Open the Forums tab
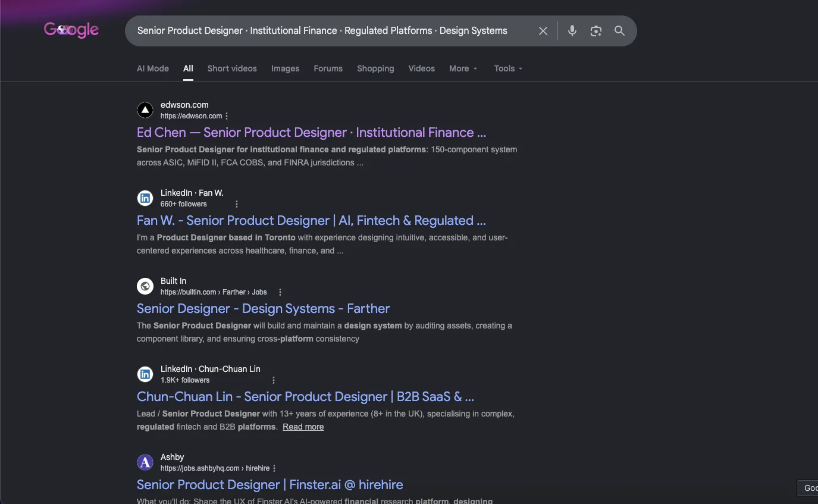The image size is (818, 504). 328,68
